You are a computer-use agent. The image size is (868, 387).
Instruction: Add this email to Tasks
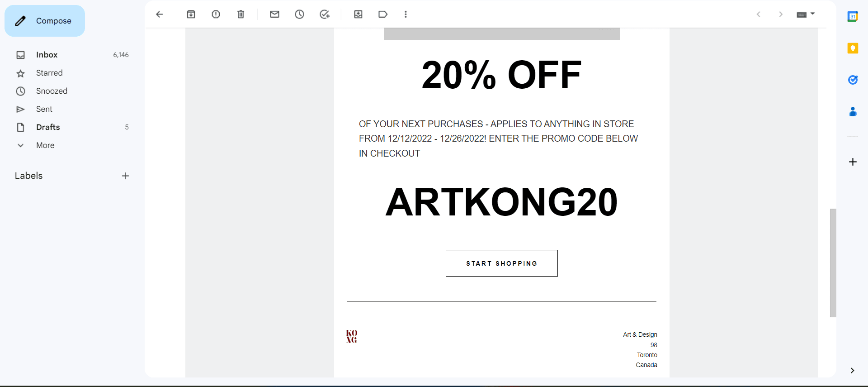325,14
